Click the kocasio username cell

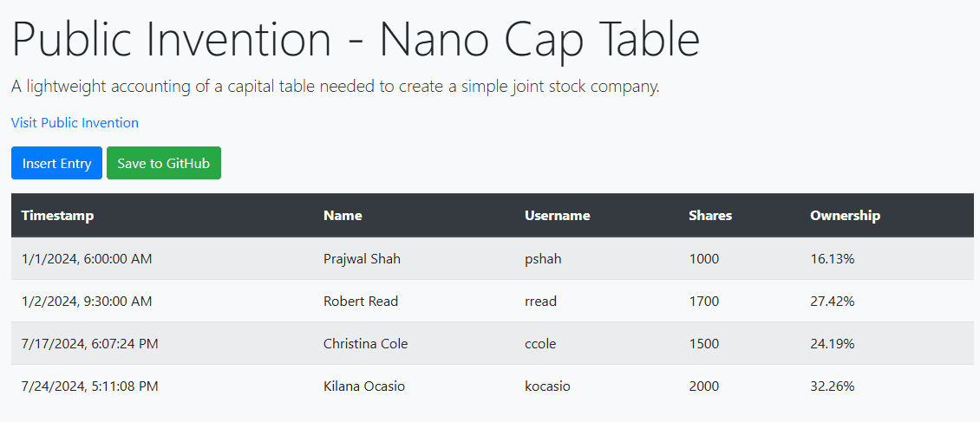coord(547,386)
